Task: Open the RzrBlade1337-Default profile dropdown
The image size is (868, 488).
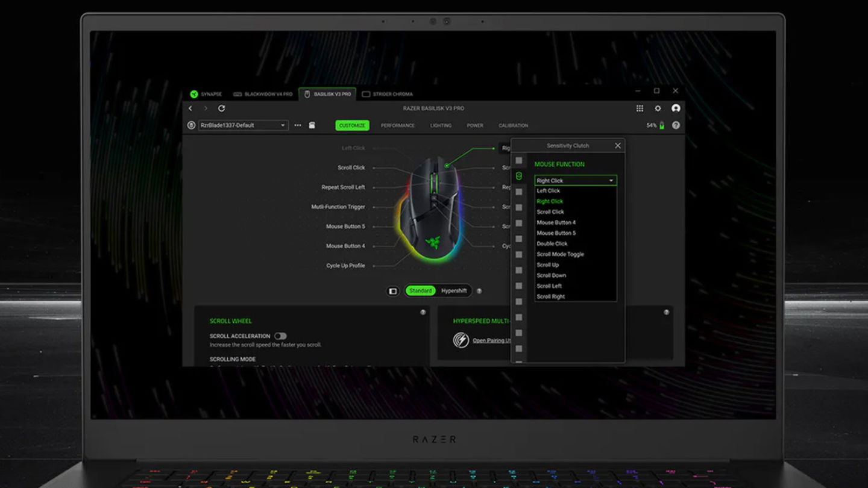Action: pos(244,125)
